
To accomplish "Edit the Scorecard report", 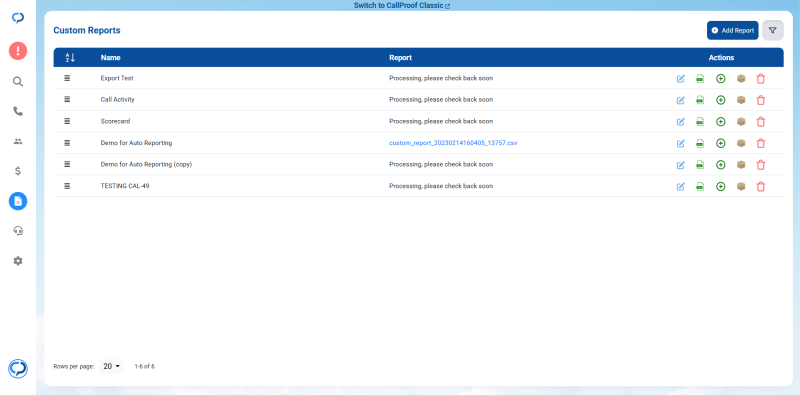I will [681, 121].
